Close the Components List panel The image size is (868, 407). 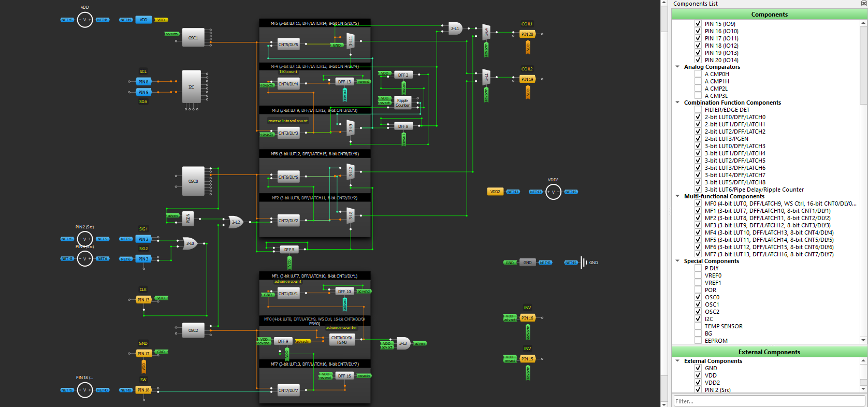(863, 4)
